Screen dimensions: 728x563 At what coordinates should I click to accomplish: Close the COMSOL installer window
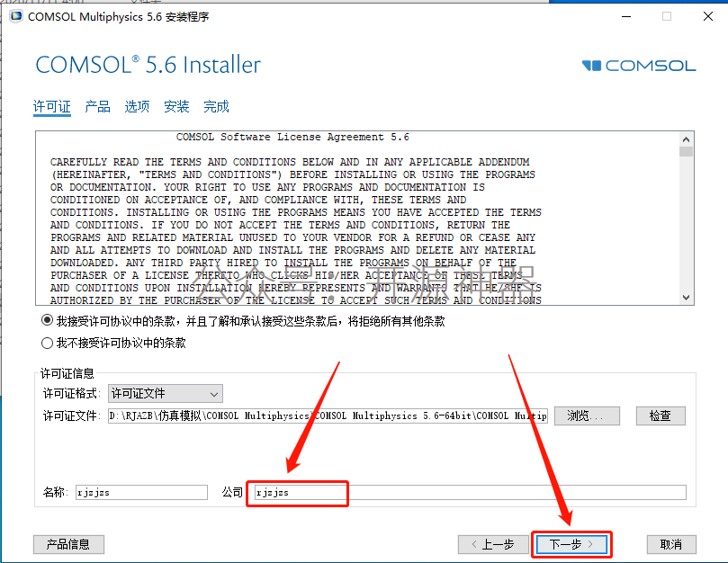pos(708,17)
